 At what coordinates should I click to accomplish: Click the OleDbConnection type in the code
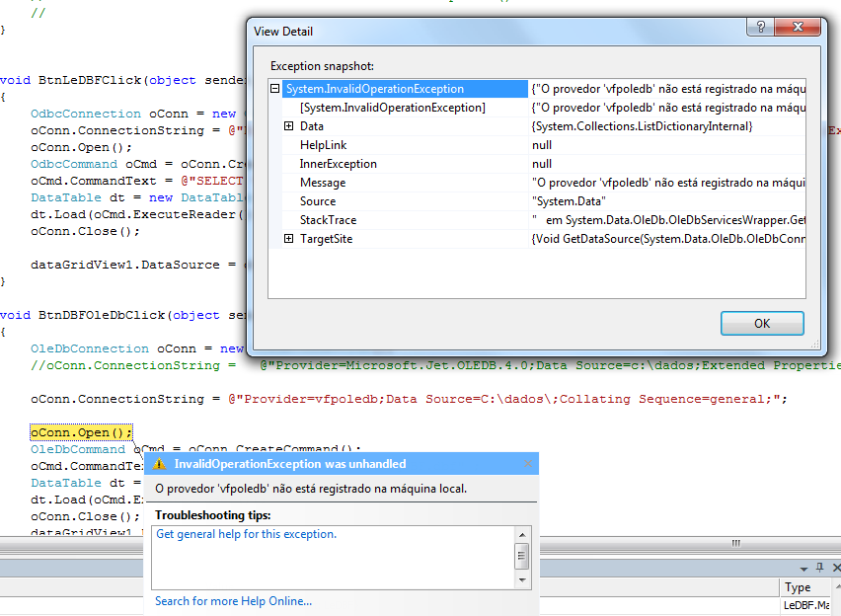pyautogui.click(x=90, y=348)
